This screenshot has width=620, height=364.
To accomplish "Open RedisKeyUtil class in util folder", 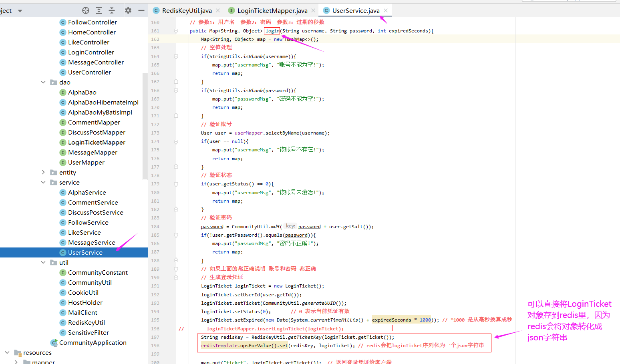I will 87,322.
